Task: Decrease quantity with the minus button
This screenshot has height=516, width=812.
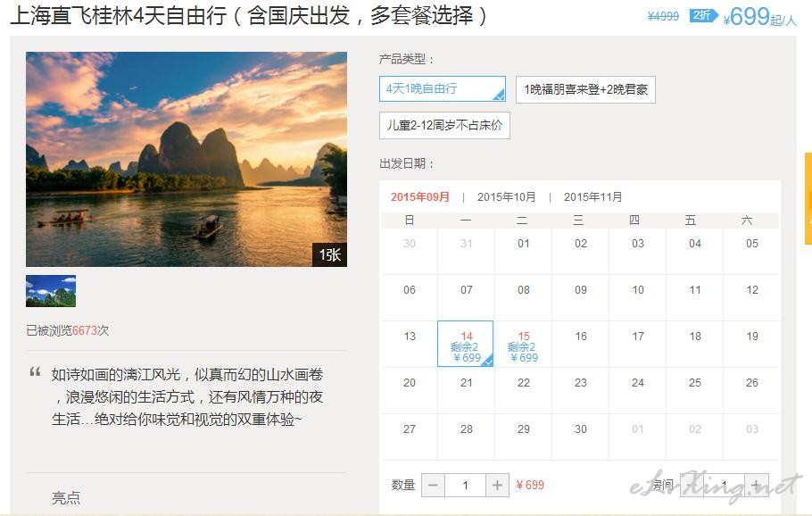Action: tap(433, 486)
